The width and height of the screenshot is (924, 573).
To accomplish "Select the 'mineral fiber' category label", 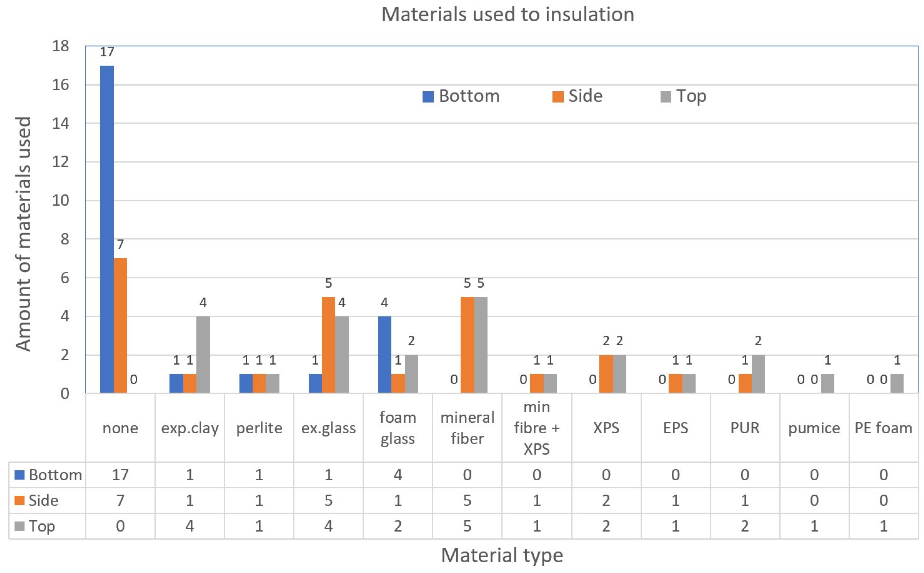I will 467,428.
